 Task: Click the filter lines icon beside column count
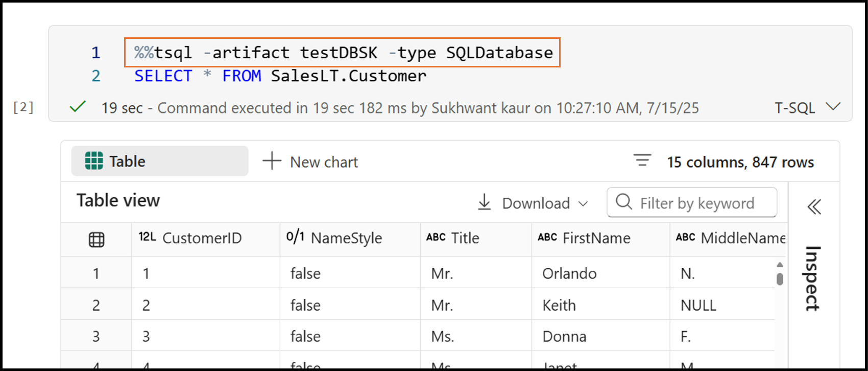point(642,161)
